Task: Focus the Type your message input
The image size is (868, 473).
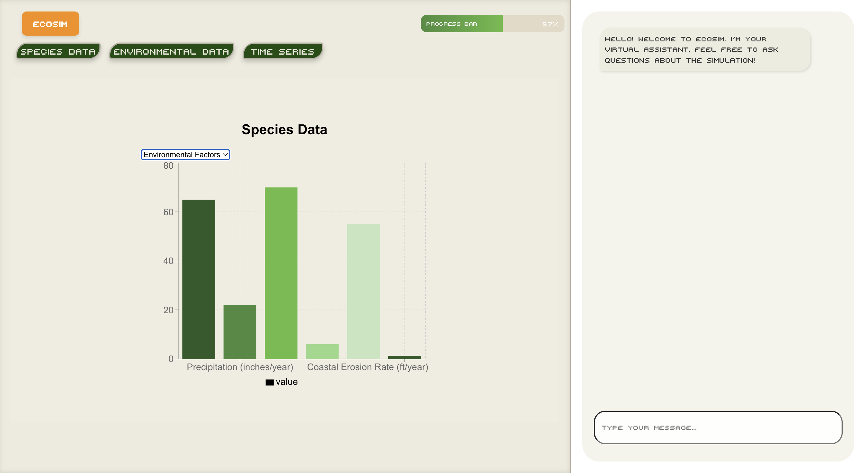Action: coord(718,427)
